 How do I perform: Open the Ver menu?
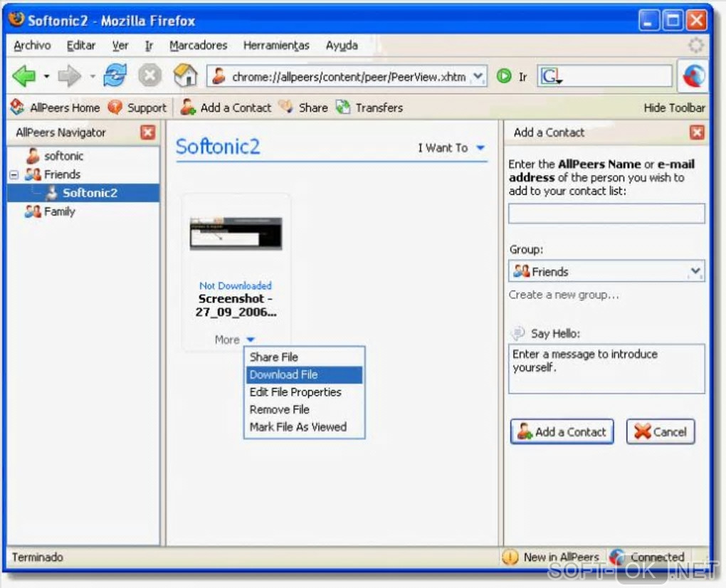pos(120,46)
